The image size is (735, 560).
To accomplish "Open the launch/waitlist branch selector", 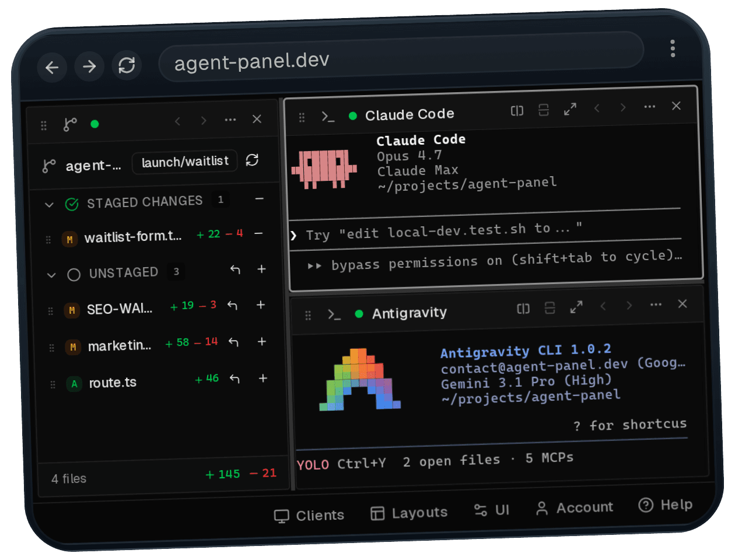I will 185,162.
